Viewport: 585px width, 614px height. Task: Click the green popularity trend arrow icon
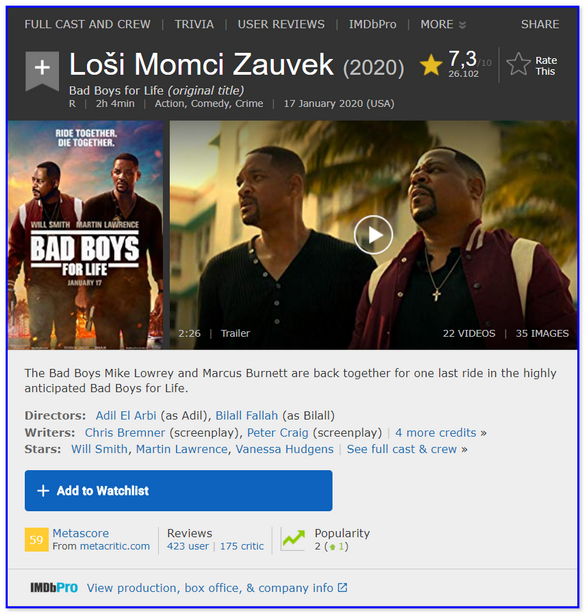293,539
